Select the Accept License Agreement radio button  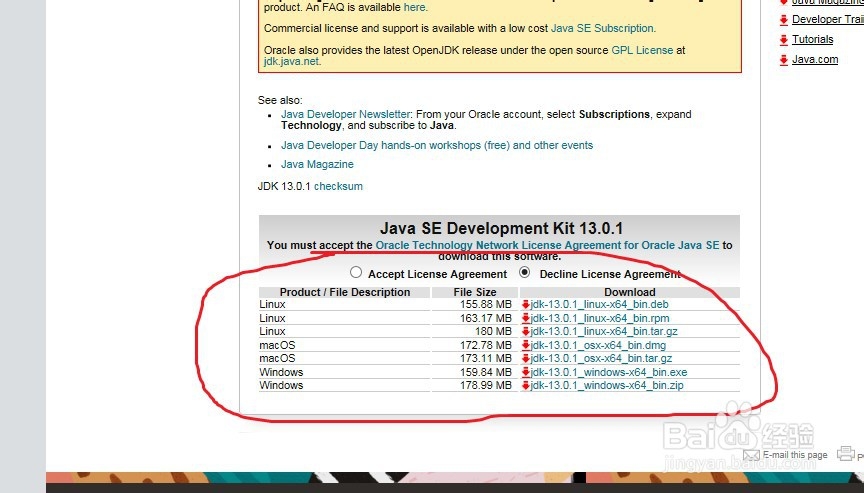point(356,272)
